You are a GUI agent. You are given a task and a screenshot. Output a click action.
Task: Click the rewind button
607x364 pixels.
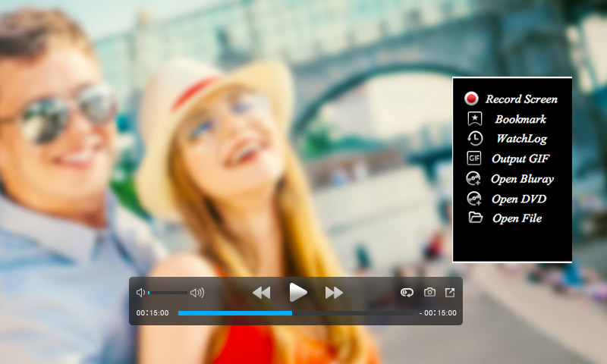[261, 292]
